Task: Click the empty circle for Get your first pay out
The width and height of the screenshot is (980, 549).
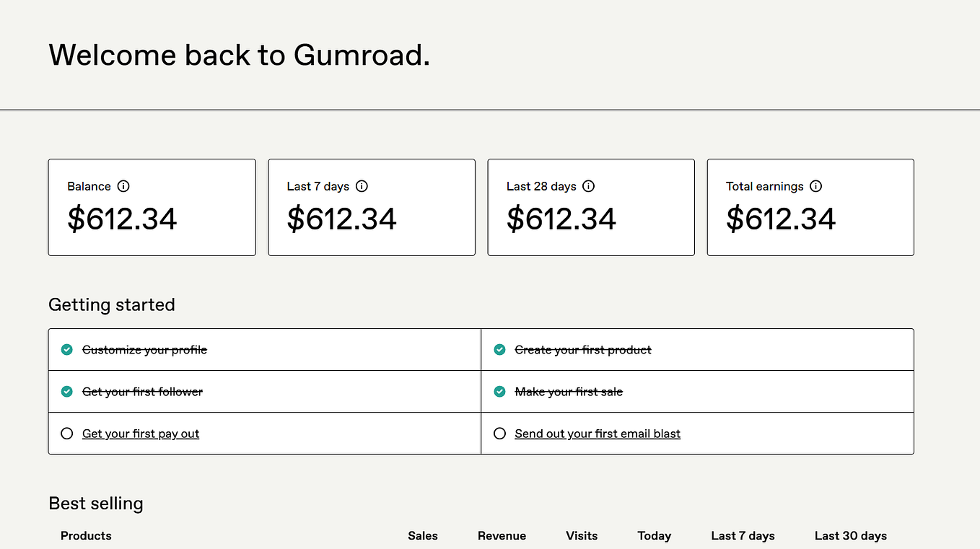Action: (x=67, y=434)
